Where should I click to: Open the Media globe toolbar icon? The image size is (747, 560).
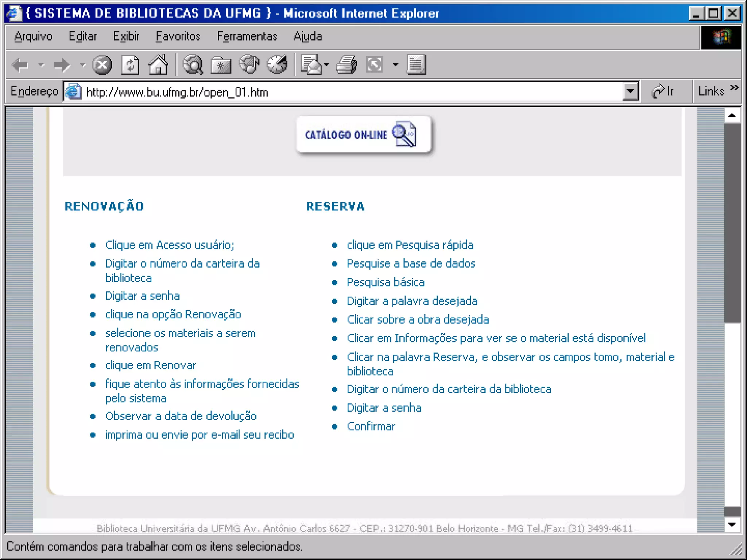[249, 65]
